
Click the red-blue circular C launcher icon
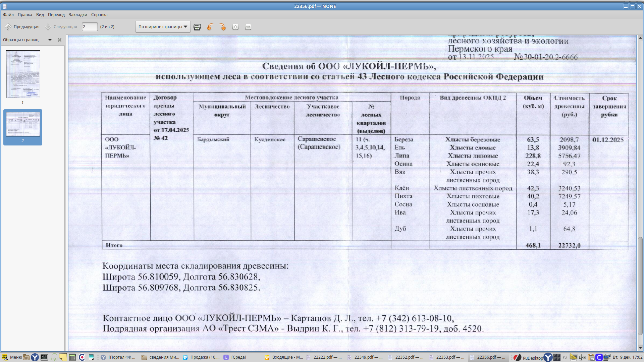tap(82, 357)
